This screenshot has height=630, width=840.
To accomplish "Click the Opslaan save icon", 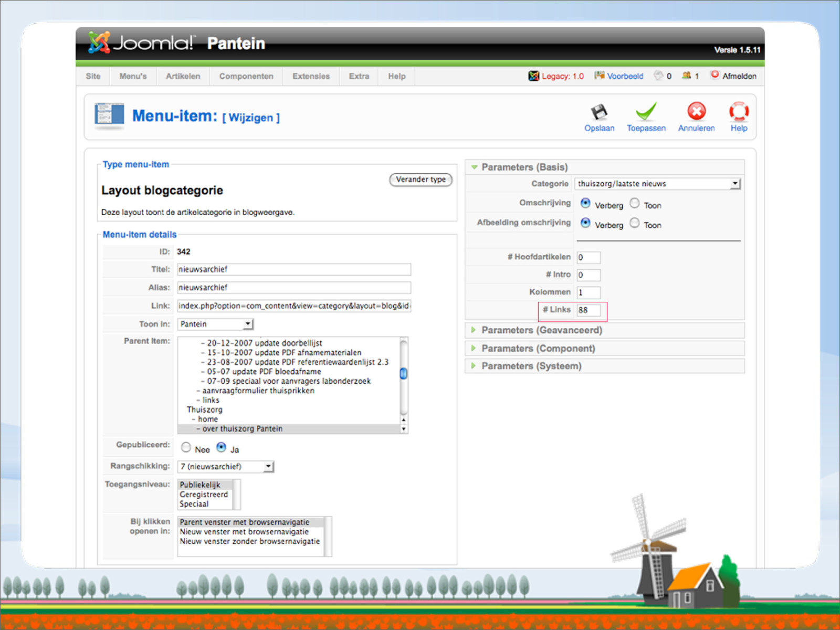I will click(599, 112).
